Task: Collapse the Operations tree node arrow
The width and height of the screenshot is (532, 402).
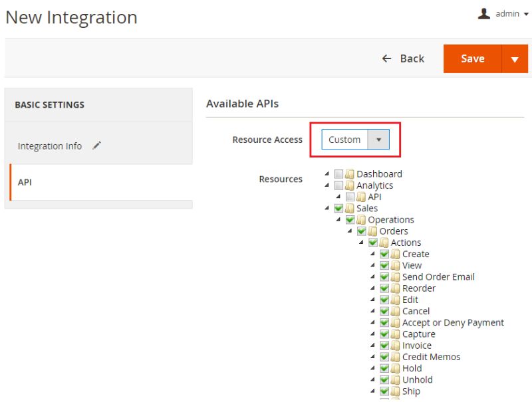Action: pyautogui.click(x=338, y=219)
